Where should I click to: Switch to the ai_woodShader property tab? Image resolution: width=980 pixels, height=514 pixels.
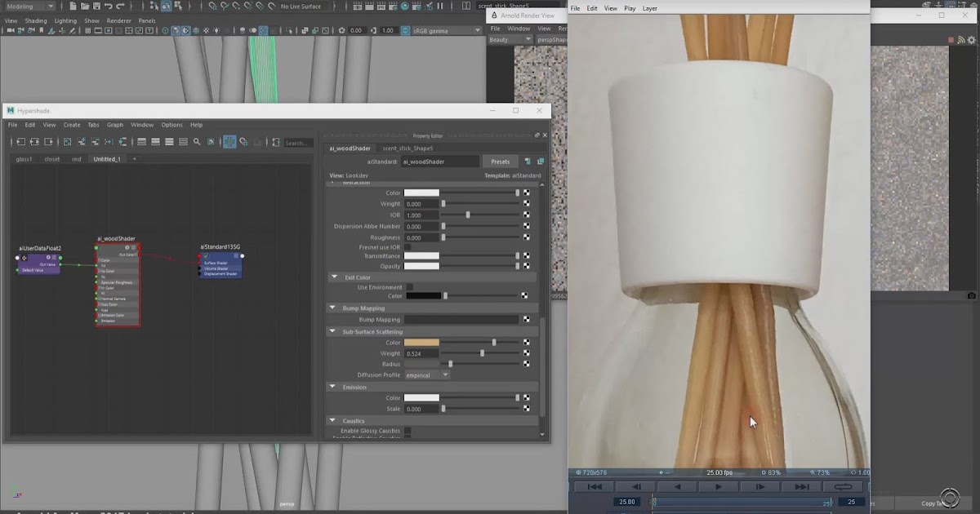coord(350,148)
